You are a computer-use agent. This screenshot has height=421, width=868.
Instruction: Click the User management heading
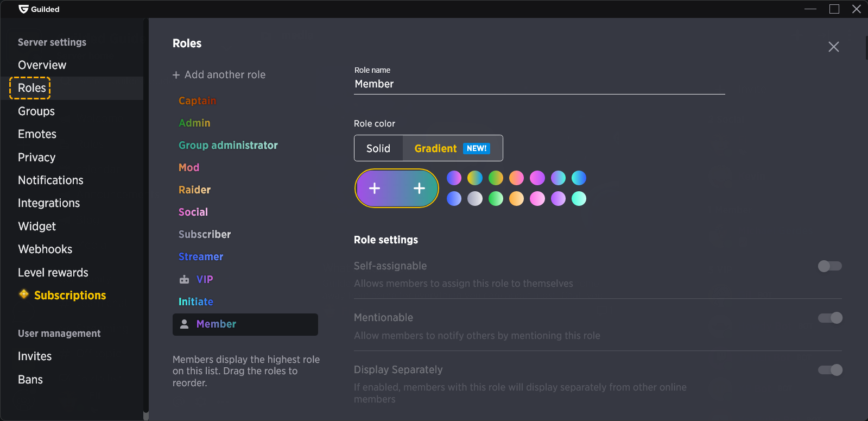pos(59,334)
